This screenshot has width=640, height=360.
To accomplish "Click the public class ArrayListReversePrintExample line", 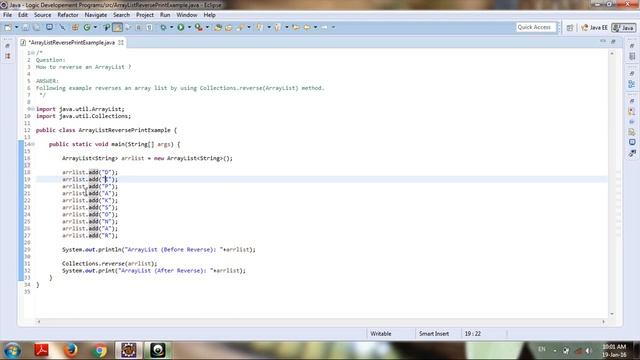I will 107,130.
